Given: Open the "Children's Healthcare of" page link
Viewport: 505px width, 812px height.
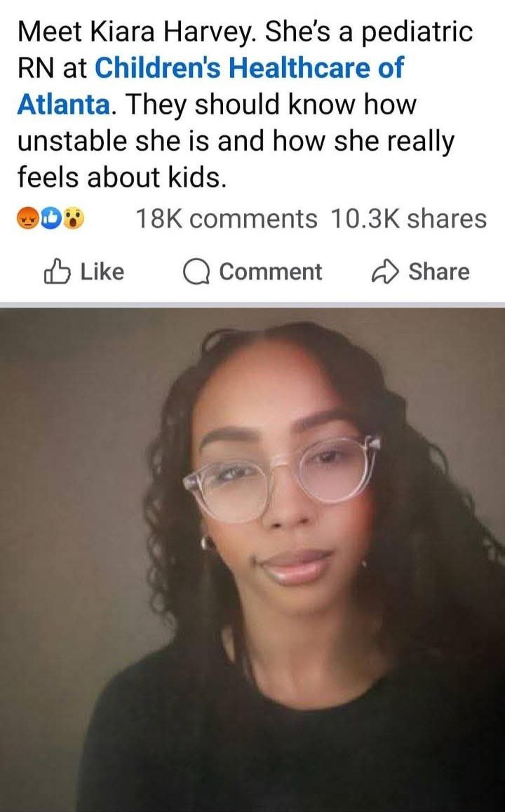Looking at the screenshot, I should [x=249, y=68].
